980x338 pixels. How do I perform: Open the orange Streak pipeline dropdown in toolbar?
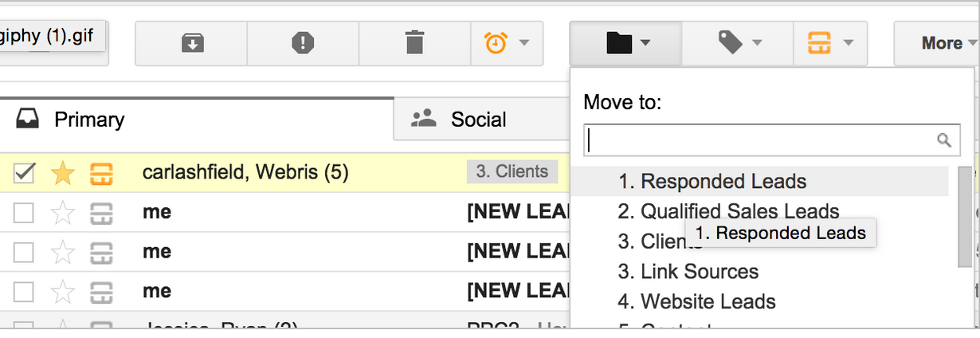pyautogui.click(x=830, y=43)
